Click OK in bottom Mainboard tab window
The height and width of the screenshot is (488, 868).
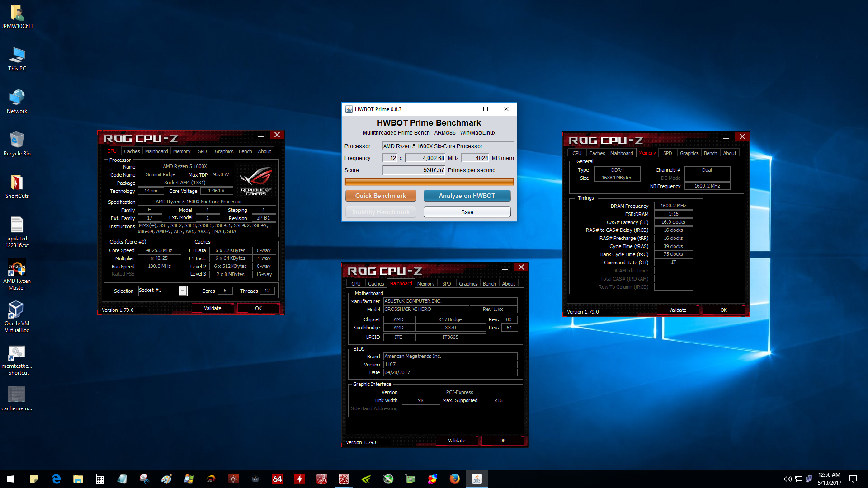tap(502, 441)
